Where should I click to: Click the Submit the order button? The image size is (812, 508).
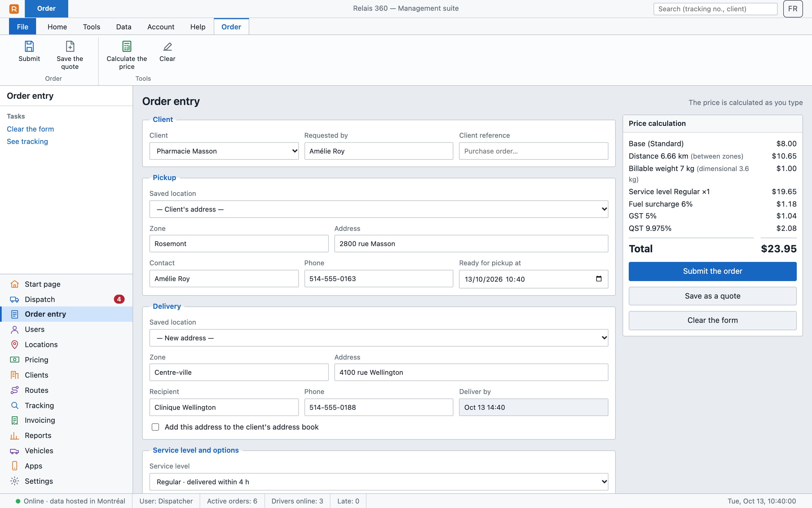click(x=712, y=271)
